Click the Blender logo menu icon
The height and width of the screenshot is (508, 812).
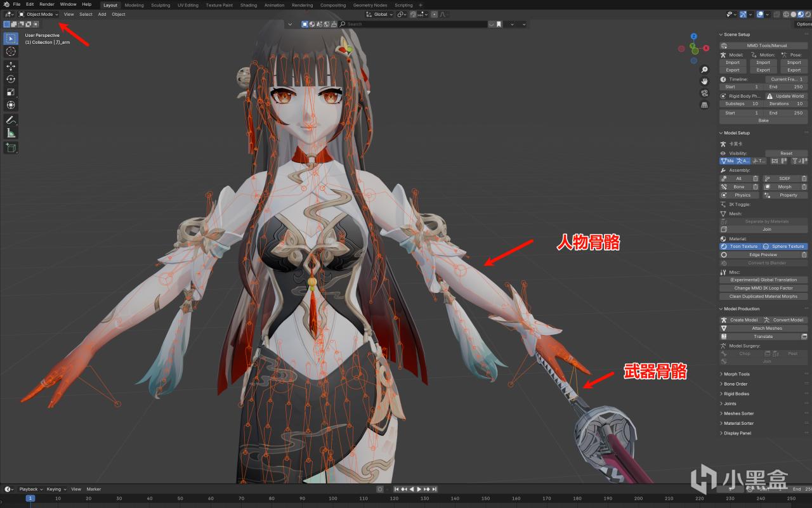[x=6, y=4]
